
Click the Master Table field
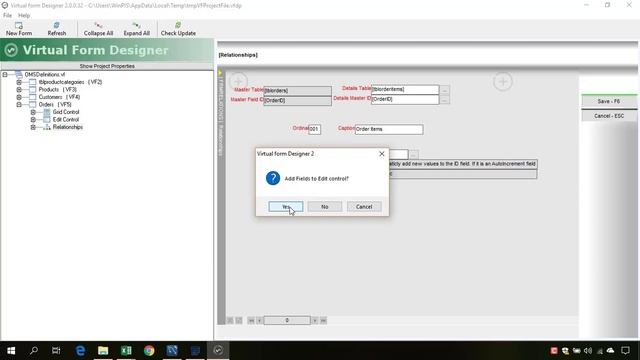pos(298,91)
